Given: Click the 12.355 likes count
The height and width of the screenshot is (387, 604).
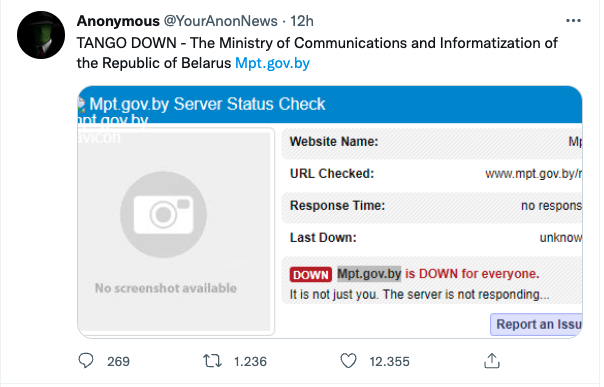Looking at the screenshot, I should (389, 362).
